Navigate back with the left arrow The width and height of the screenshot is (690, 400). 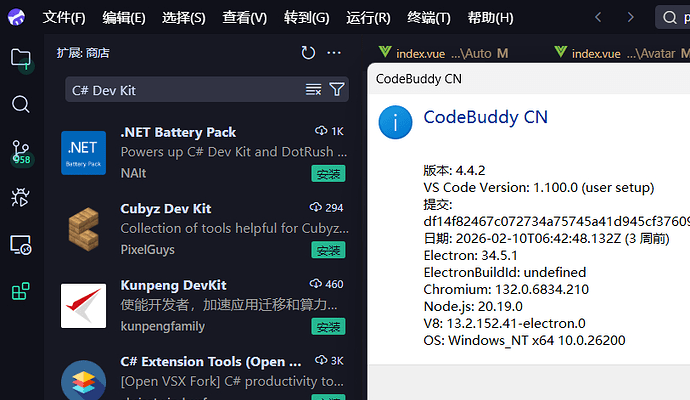(598, 17)
